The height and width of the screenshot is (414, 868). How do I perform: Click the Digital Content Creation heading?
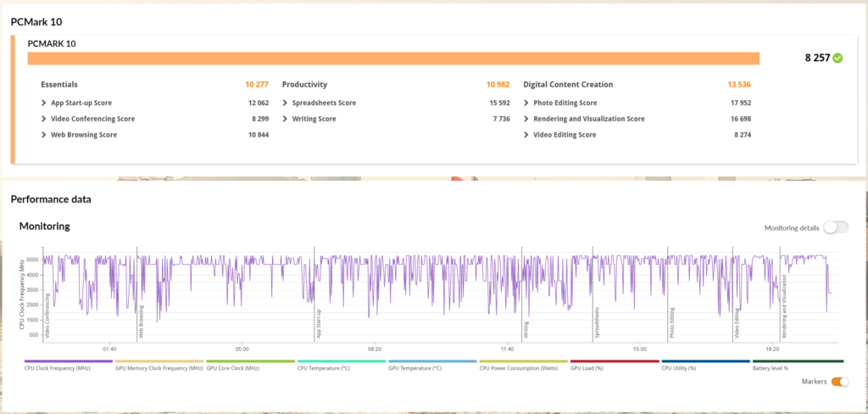click(568, 85)
